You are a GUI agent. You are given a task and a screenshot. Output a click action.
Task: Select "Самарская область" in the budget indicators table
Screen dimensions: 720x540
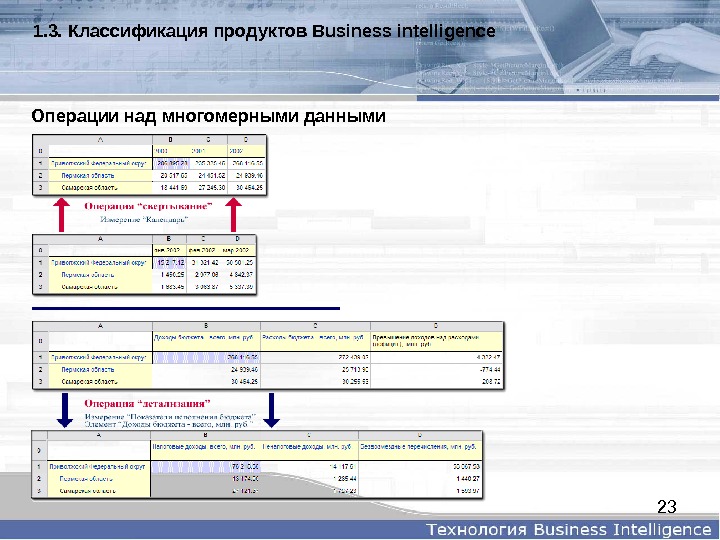point(89,381)
